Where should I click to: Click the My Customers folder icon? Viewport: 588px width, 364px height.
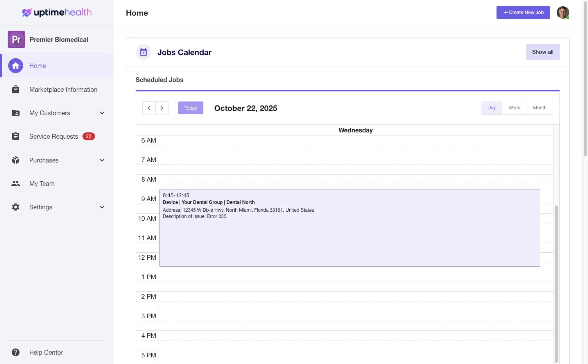[16, 113]
